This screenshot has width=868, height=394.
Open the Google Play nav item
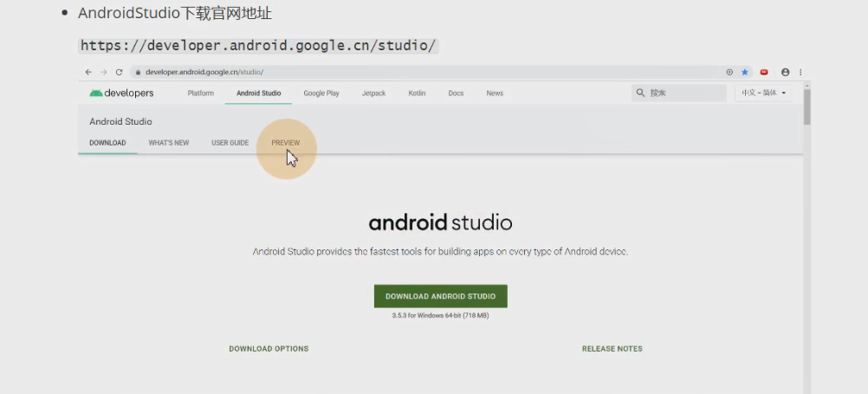[x=321, y=94]
